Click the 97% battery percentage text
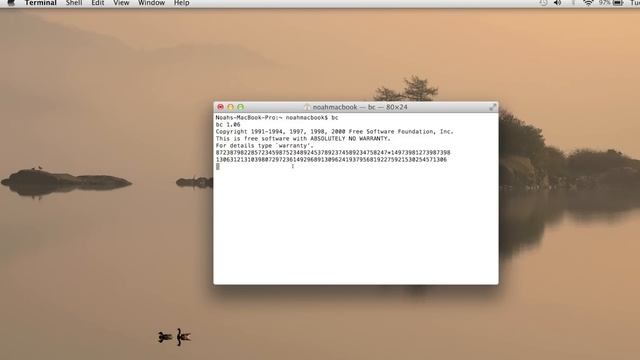 click(x=604, y=2)
